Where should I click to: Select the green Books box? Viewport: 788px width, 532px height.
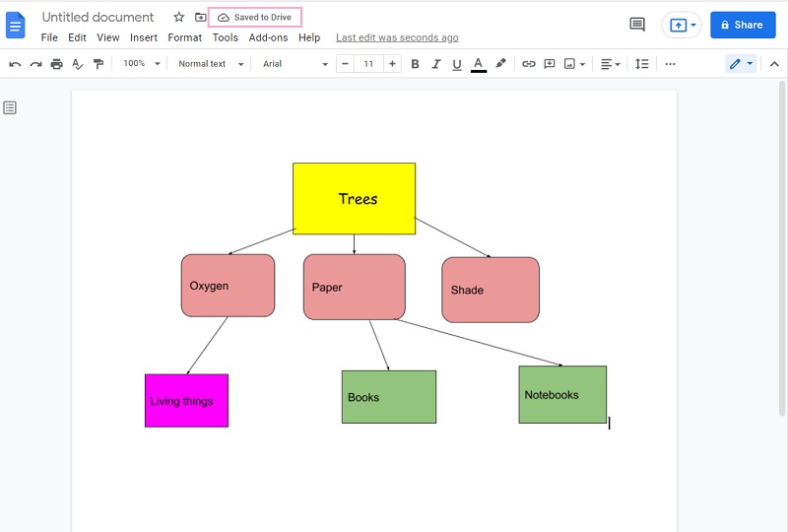point(389,397)
